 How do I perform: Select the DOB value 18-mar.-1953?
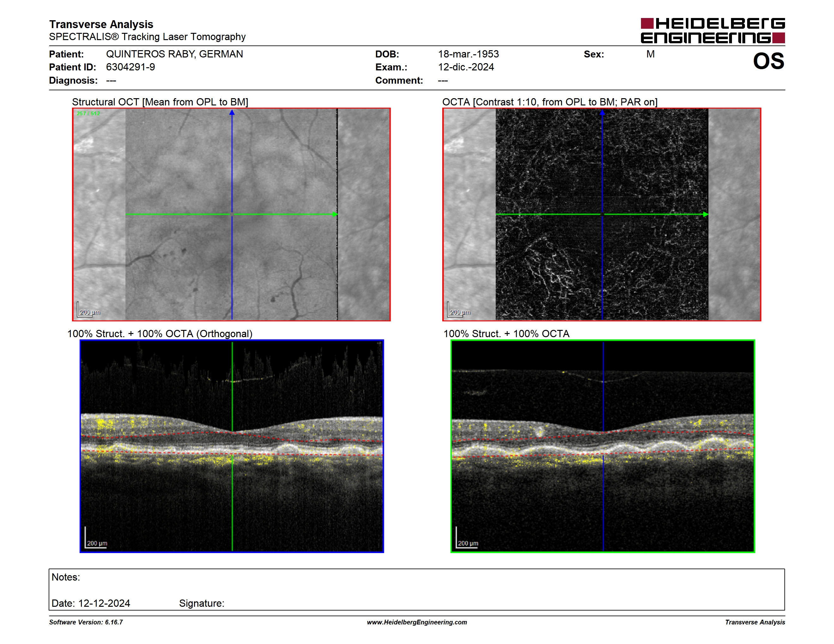pyautogui.click(x=468, y=54)
